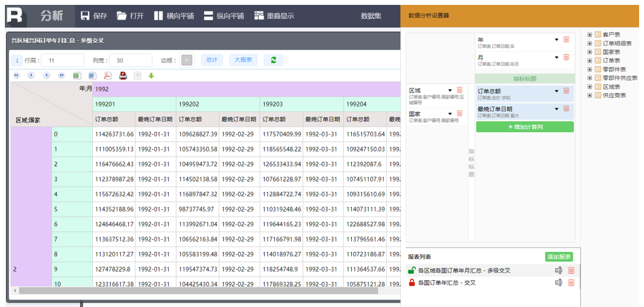Export report via the PDF icon
Image resolution: width=644 pixels, height=307 pixels.
coord(108,76)
